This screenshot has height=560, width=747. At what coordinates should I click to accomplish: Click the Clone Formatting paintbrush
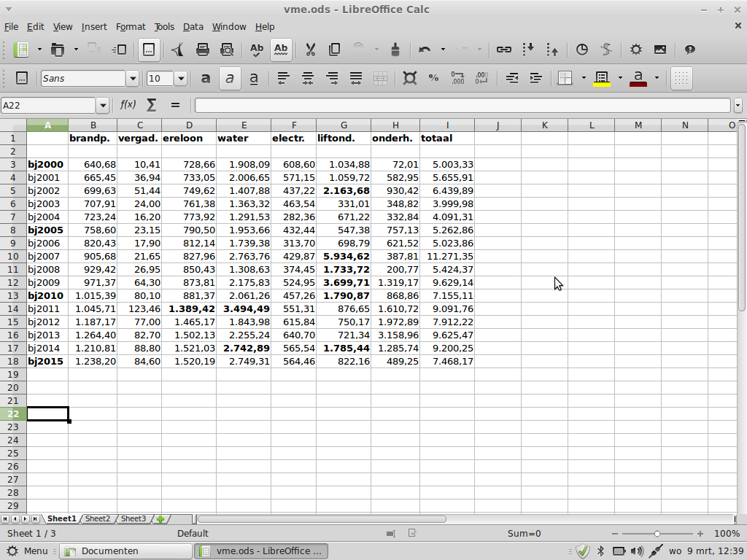tap(395, 50)
